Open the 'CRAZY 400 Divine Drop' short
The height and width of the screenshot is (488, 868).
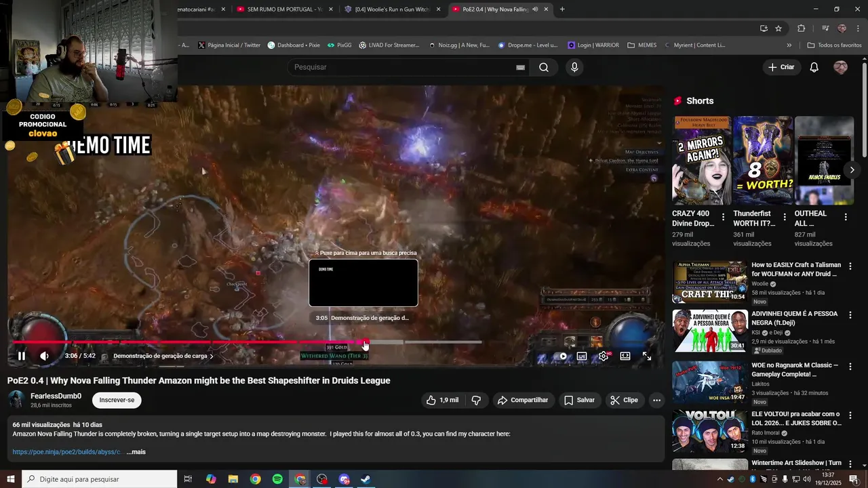click(x=702, y=161)
